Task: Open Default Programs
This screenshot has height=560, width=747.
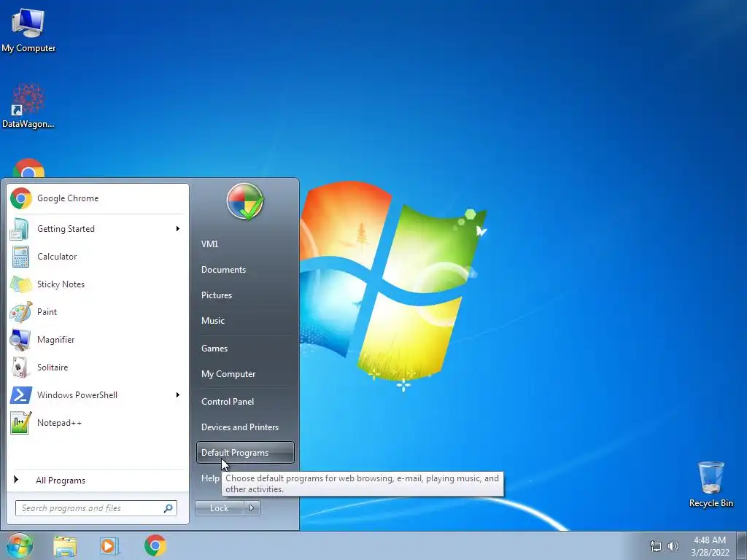Action: (245, 453)
